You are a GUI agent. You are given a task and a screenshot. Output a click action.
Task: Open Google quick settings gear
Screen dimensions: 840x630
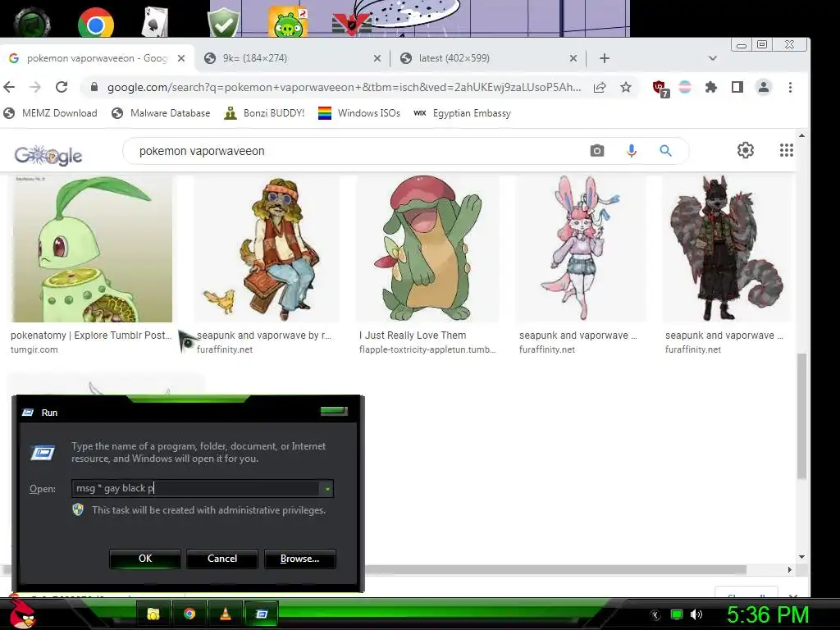tap(745, 151)
